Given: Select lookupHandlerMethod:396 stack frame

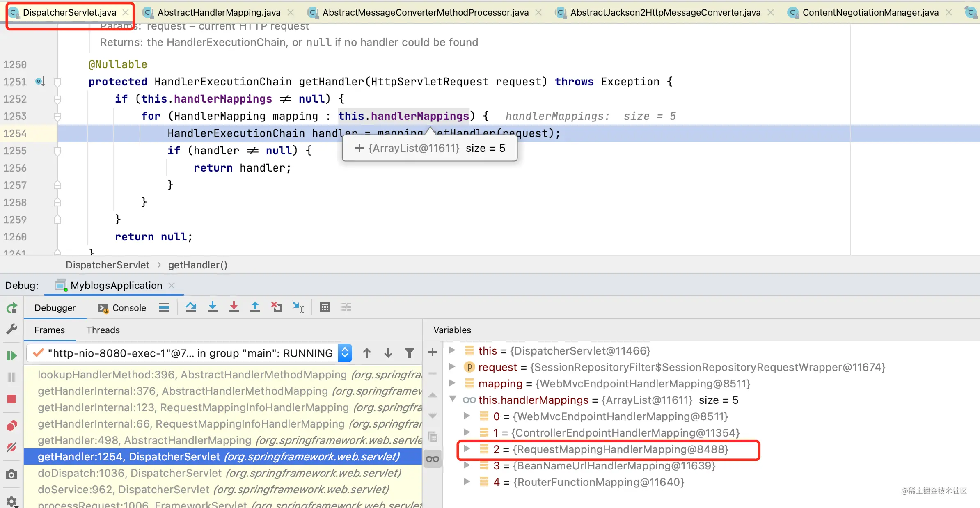Looking at the screenshot, I should [223, 375].
